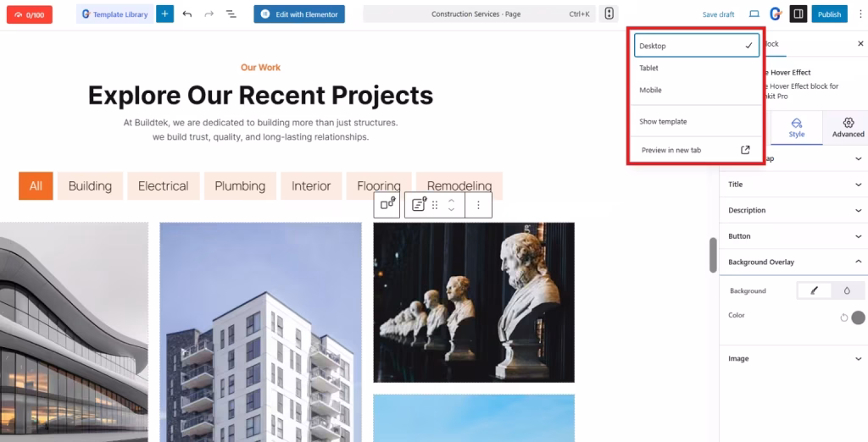Click Save draft
868x442 pixels.
tap(718, 14)
